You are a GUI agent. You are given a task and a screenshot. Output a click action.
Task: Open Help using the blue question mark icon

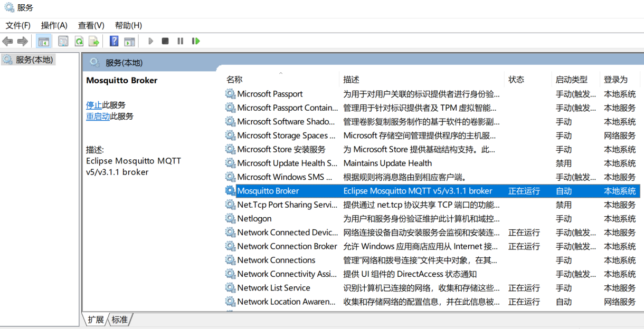(x=113, y=41)
